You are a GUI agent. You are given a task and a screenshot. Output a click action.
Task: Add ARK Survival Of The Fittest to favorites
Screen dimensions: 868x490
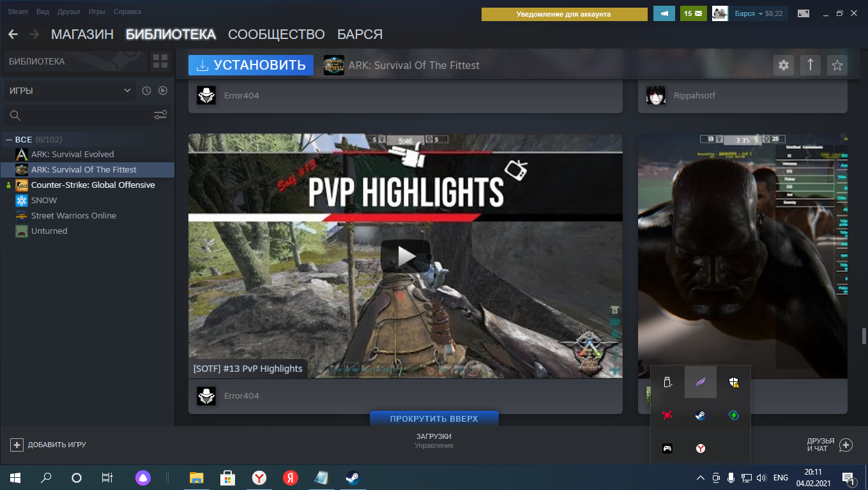pyautogui.click(x=837, y=65)
